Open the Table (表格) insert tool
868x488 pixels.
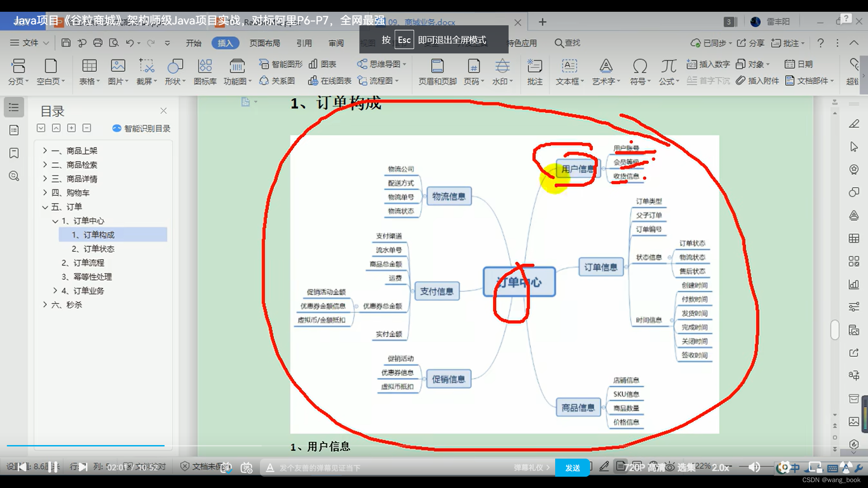click(89, 71)
